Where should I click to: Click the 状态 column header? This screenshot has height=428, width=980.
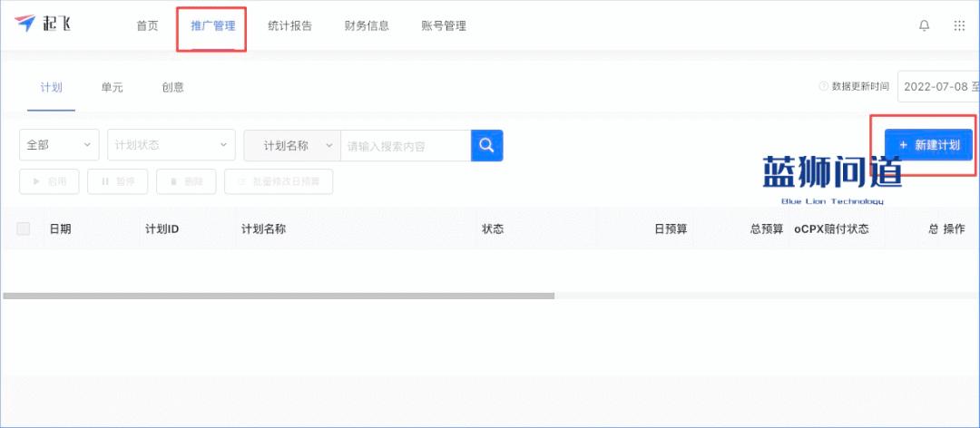[493, 229]
